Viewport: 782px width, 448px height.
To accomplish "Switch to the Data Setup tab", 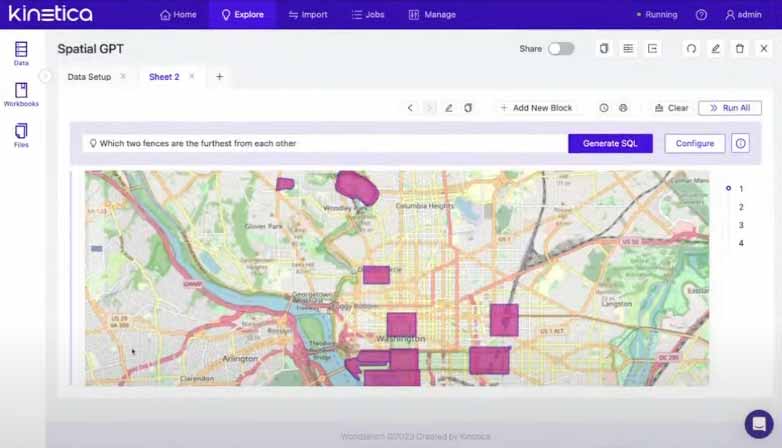I will click(89, 77).
